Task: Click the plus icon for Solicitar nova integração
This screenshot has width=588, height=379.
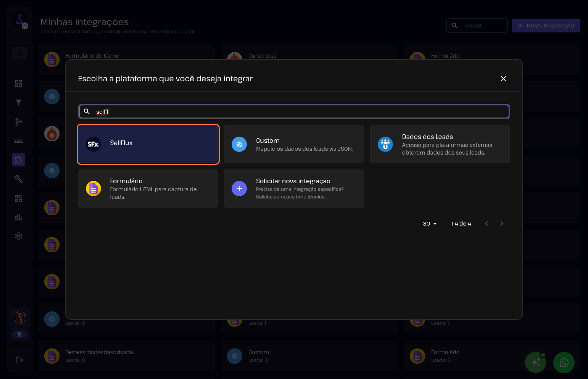Action: pyautogui.click(x=239, y=189)
